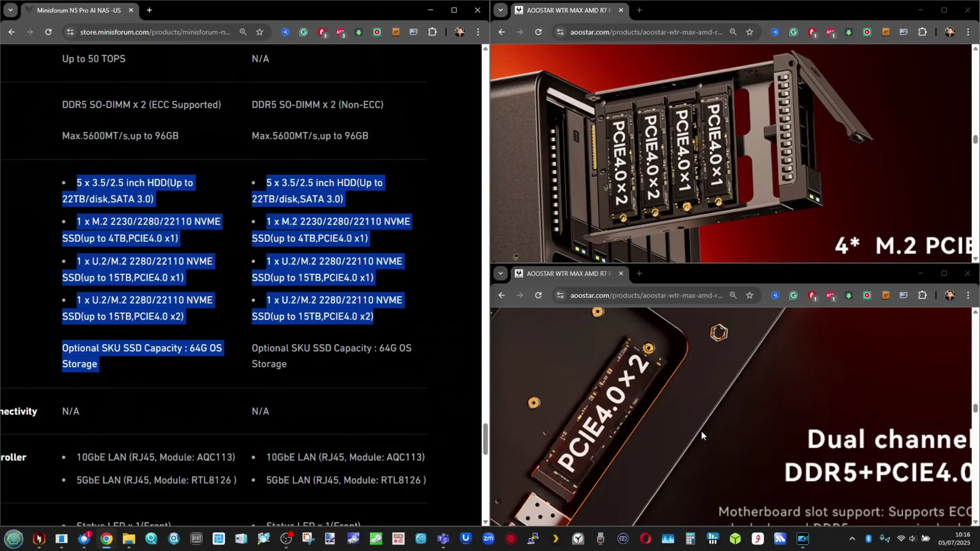The width and height of the screenshot is (980, 551).
Task: Click the 'Up to 50 TOPS' cell
Action: click(x=94, y=59)
